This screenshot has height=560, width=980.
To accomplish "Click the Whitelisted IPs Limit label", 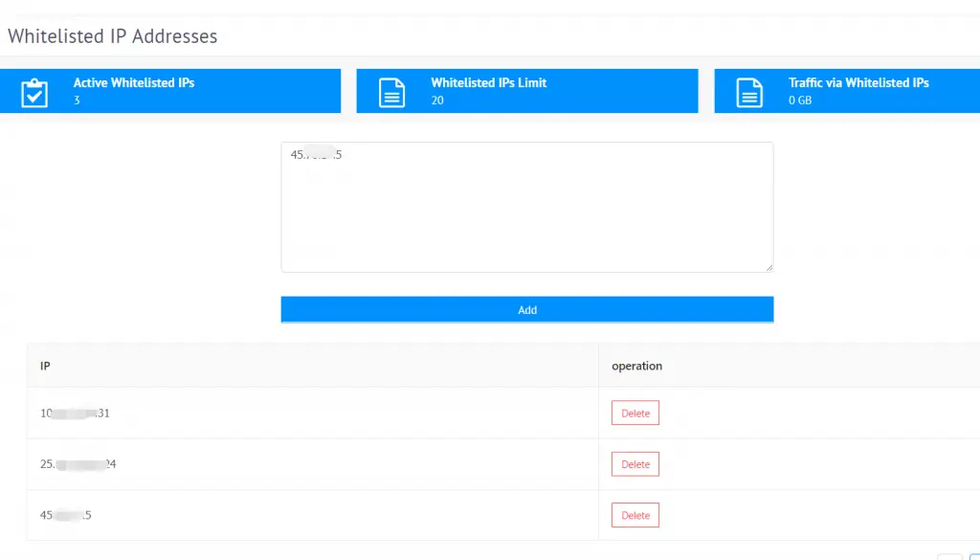I will [489, 82].
